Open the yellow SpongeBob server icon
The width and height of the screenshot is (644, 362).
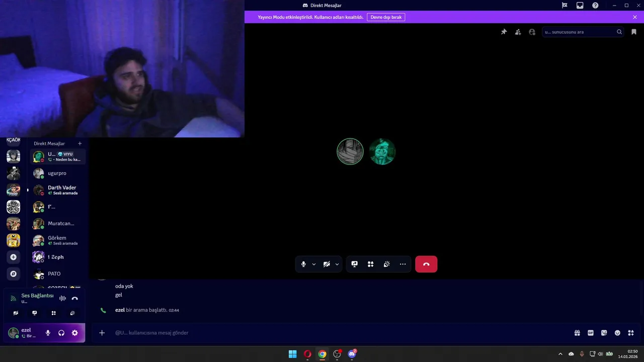click(14, 240)
